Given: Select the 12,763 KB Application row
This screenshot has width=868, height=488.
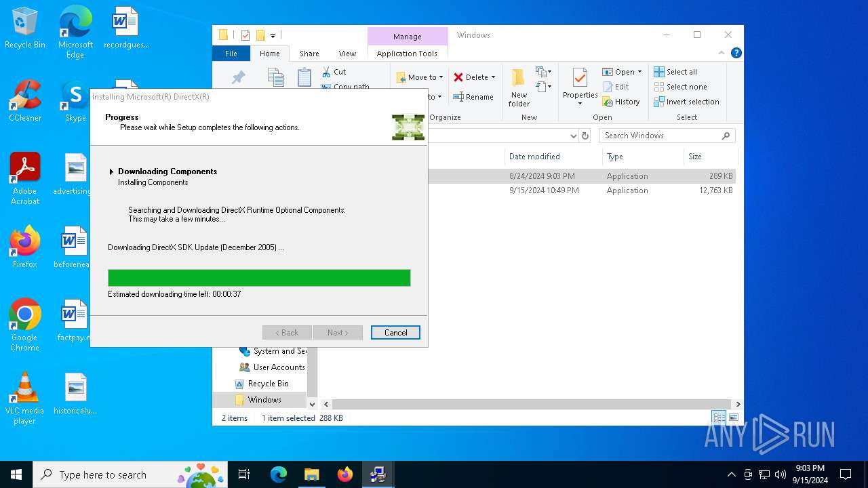Looking at the screenshot, I should [581, 190].
